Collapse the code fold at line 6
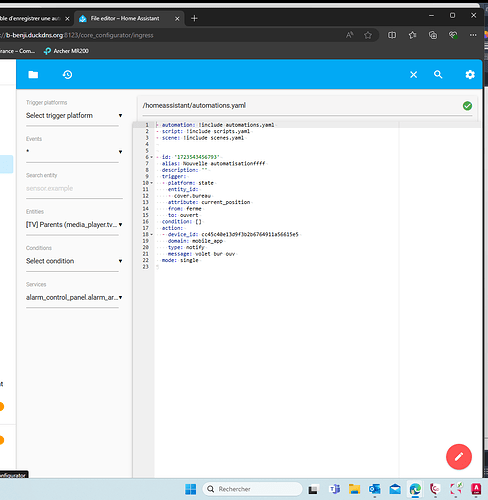The image size is (488, 500). [x=151, y=157]
